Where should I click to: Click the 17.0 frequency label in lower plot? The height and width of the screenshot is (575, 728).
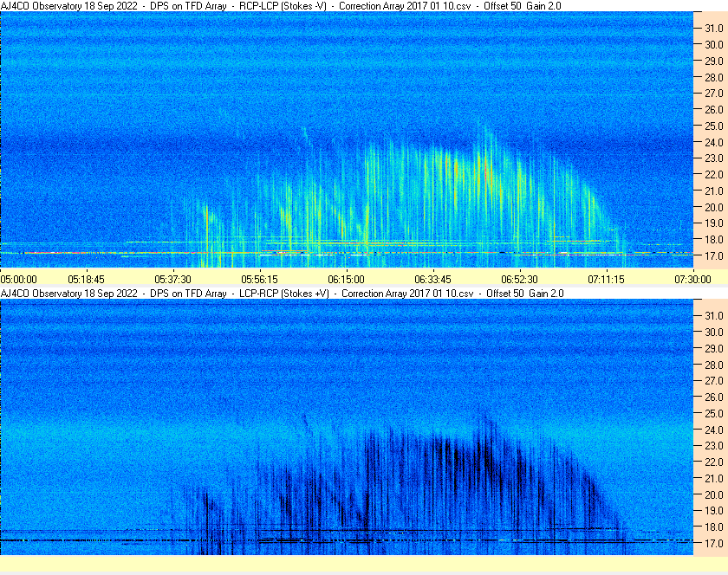[713, 544]
